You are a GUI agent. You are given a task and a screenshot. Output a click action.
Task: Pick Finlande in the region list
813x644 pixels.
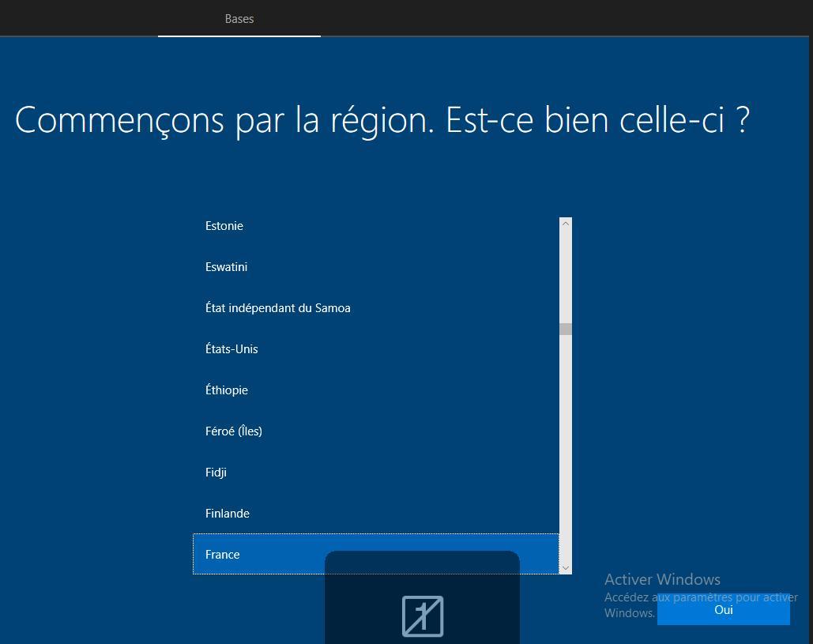(228, 514)
